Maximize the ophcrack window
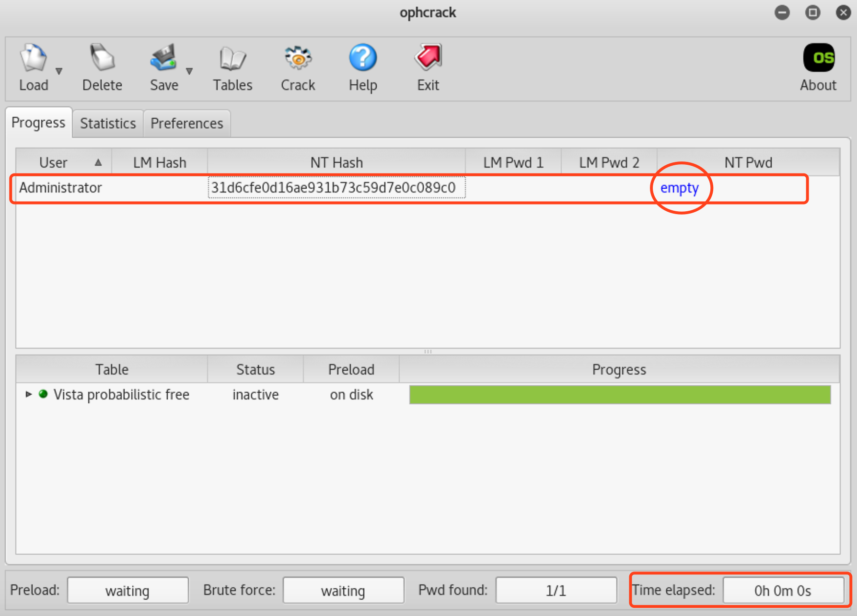The width and height of the screenshot is (857, 616). (813, 12)
